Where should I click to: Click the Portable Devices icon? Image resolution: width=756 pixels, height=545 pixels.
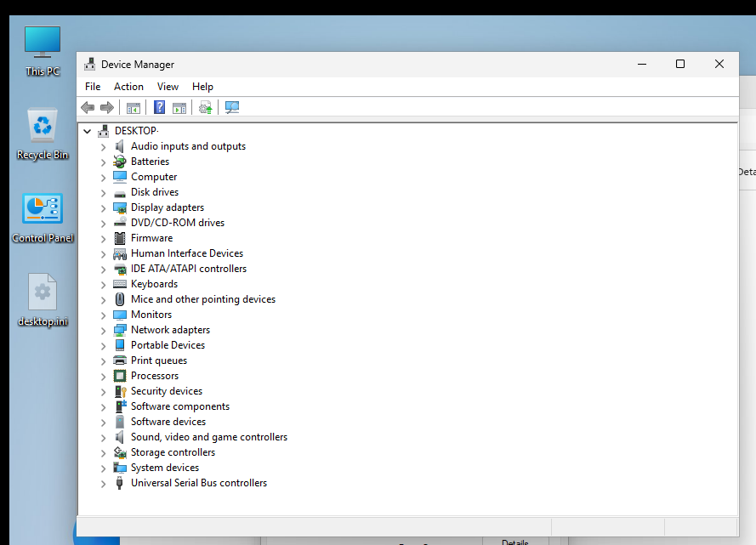[120, 345]
